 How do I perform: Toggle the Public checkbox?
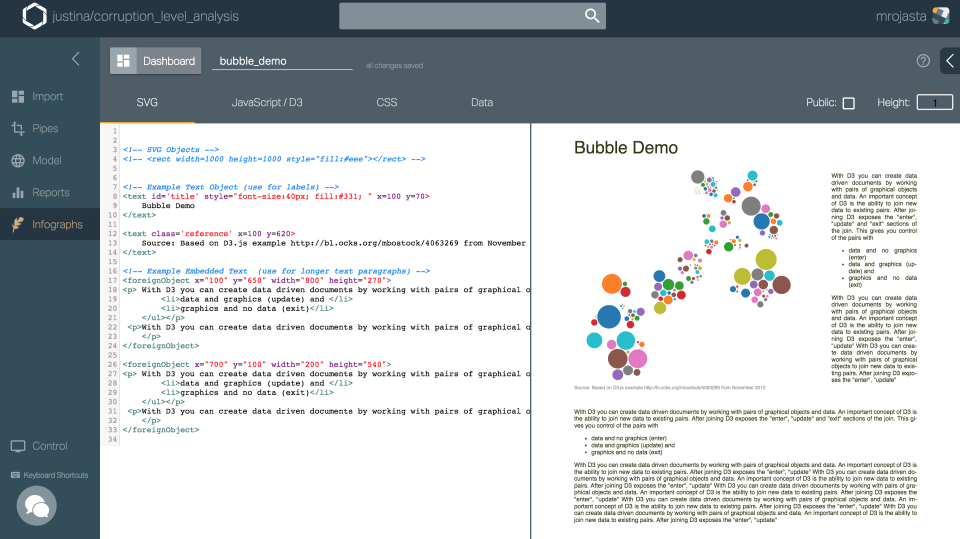coord(848,103)
